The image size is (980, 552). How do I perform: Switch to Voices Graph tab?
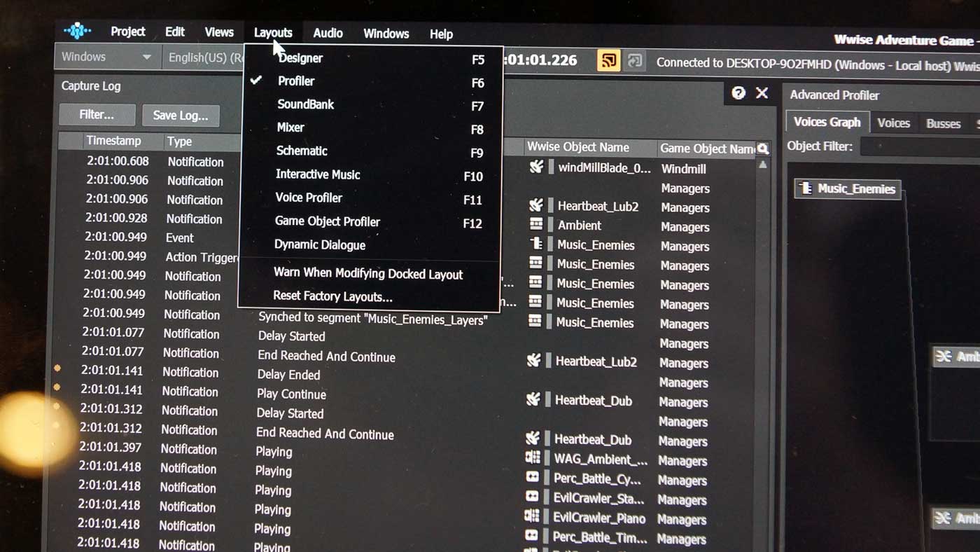pyautogui.click(x=827, y=122)
